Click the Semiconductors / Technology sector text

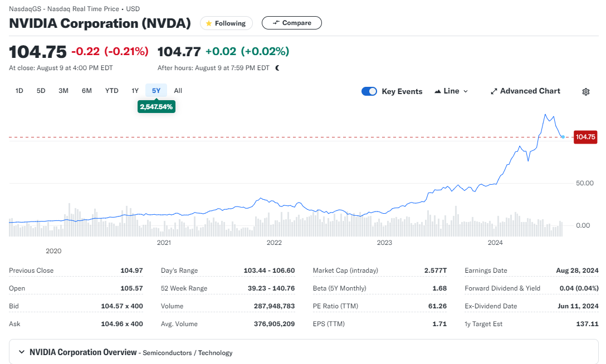tap(188, 353)
